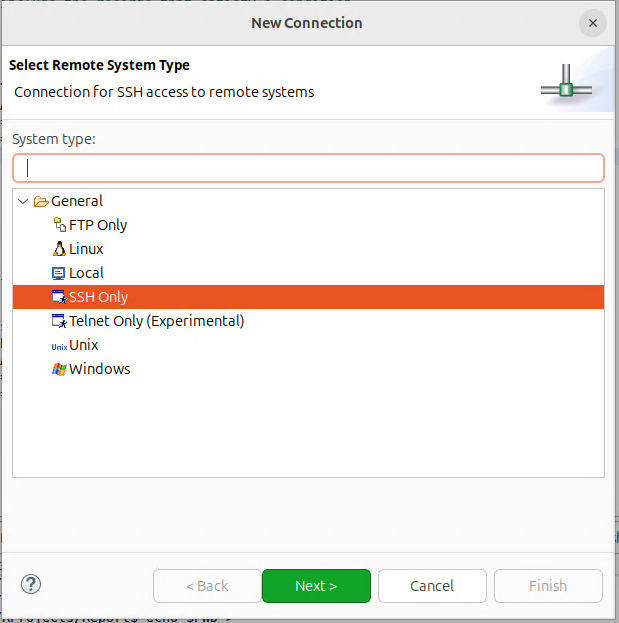The image size is (619, 623).
Task: Click the small Unix logo icon
Action: [x=59, y=347]
